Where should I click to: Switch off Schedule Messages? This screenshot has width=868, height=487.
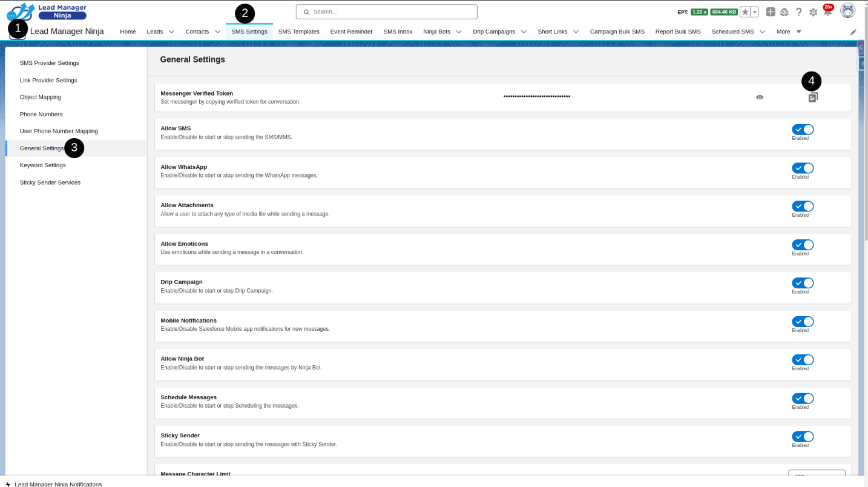tap(803, 399)
